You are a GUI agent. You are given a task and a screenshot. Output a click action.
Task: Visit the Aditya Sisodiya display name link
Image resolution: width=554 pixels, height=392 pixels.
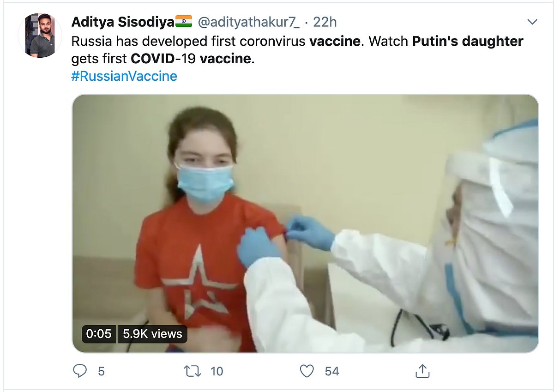[122, 21]
